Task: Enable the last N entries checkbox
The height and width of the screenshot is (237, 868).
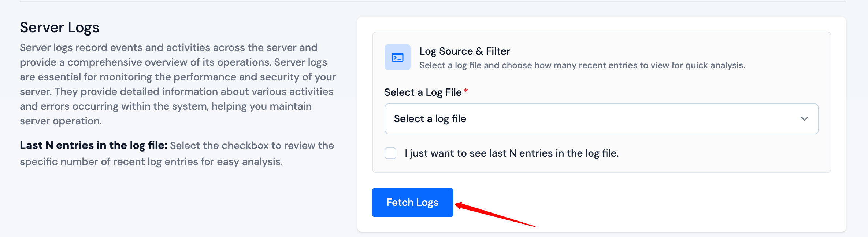Action: tap(390, 153)
